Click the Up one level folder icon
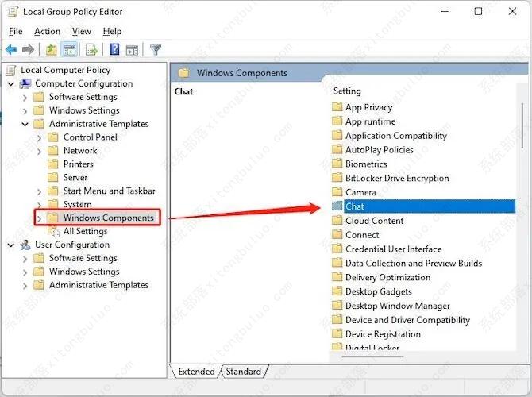This screenshot has height=397, width=532. tap(52, 50)
